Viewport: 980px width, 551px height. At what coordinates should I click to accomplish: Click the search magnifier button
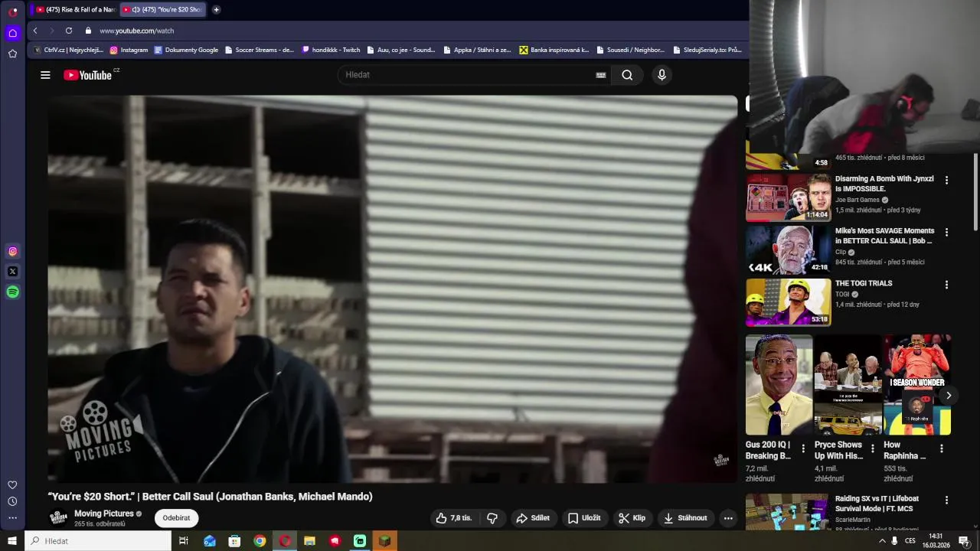point(627,75)
